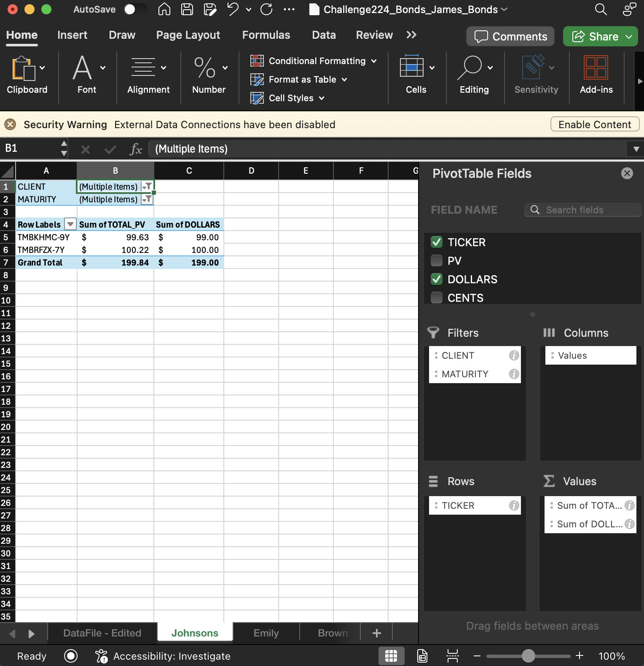Check the PV field checkbox
The width and height of the screenshot is (644, 666).
[437, 260]
